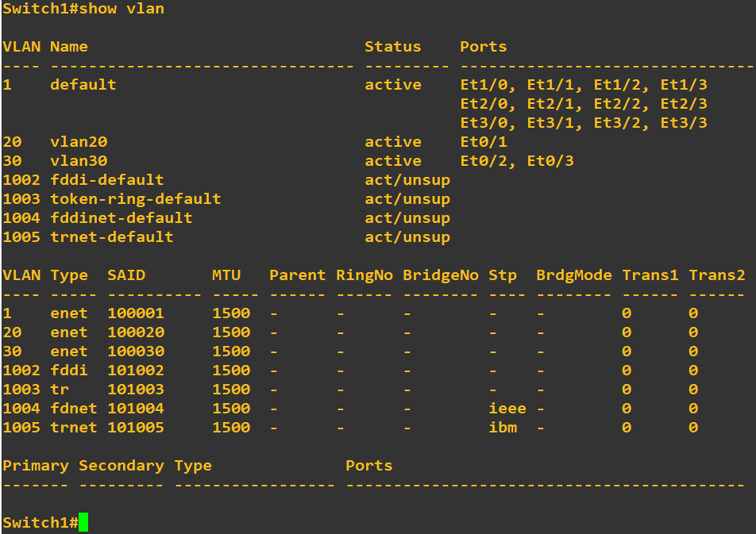Click the 'SAID' column header
756x534 pixels.
(x=126, y=275)
